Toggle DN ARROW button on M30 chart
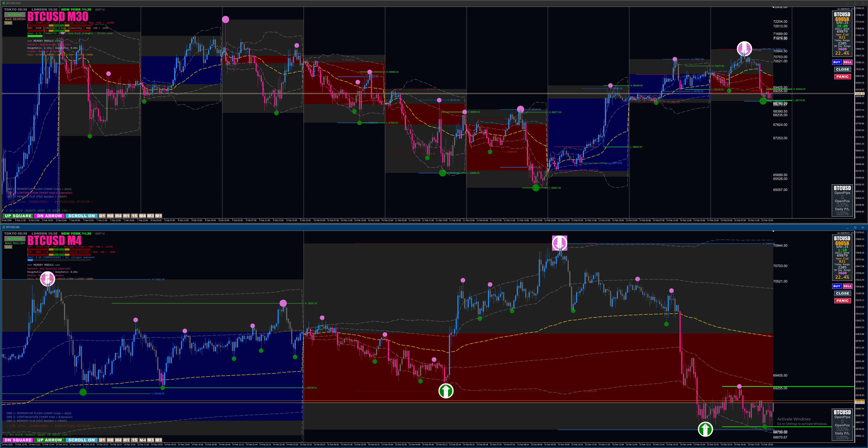The width and height of the screenshot is (868, 448). 49,216
